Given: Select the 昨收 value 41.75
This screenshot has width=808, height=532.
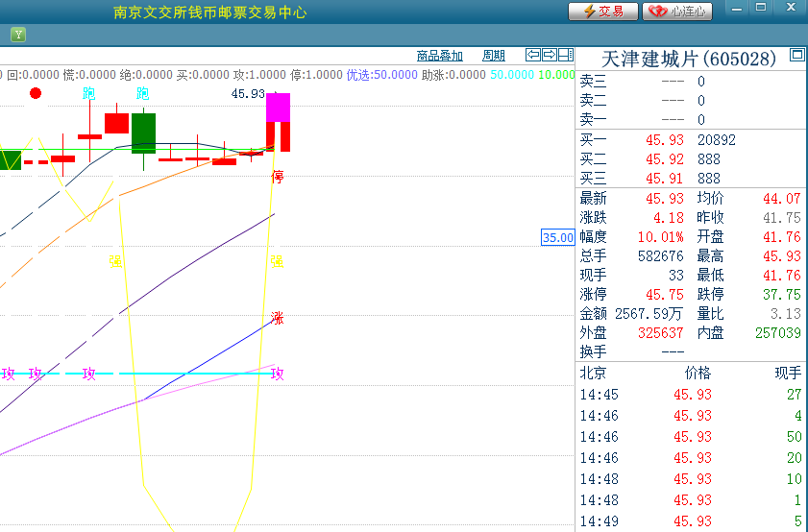Looking at the screenshot, I should 782,218.
